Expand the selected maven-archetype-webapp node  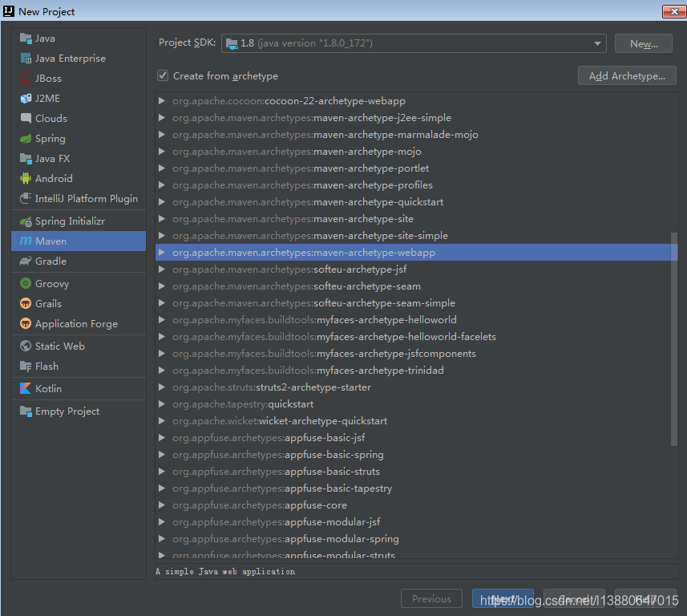coord(162,253)
